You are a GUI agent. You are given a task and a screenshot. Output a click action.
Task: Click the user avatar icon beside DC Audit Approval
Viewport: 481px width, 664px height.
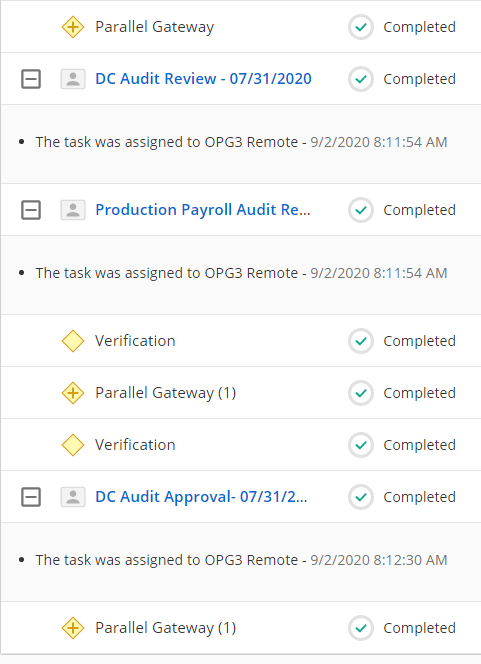pyautogui.click(x=73, y=497)
